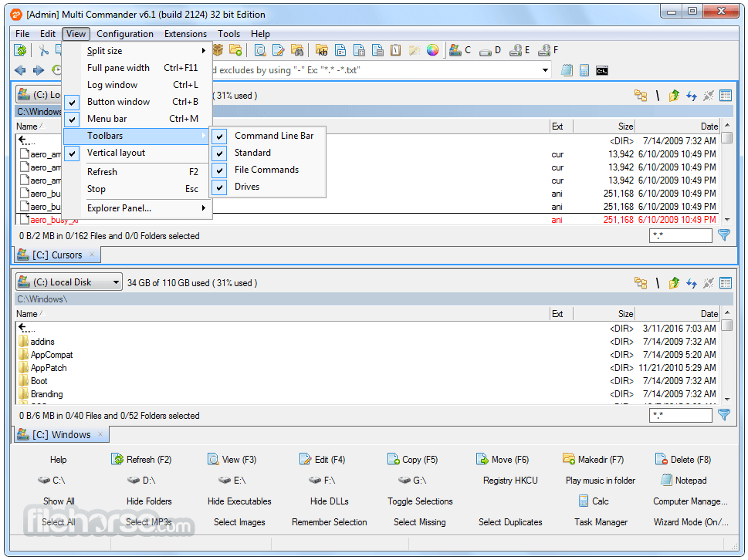
Task: Click the scissors cut icon in the toolbar
Action: [43, 49]
